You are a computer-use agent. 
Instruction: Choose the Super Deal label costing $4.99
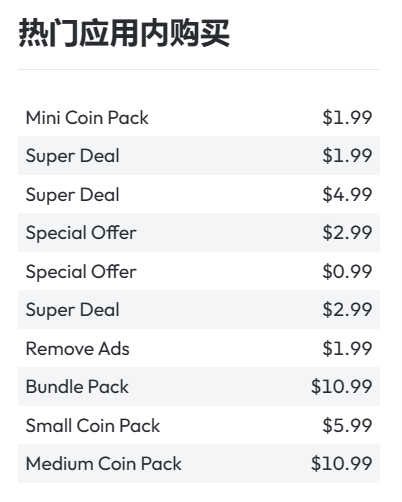pyautogui.click(x=73, y=195)
